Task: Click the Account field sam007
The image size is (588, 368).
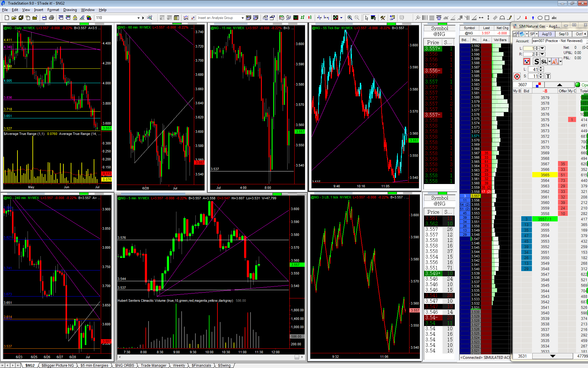Action: point(559,41)
